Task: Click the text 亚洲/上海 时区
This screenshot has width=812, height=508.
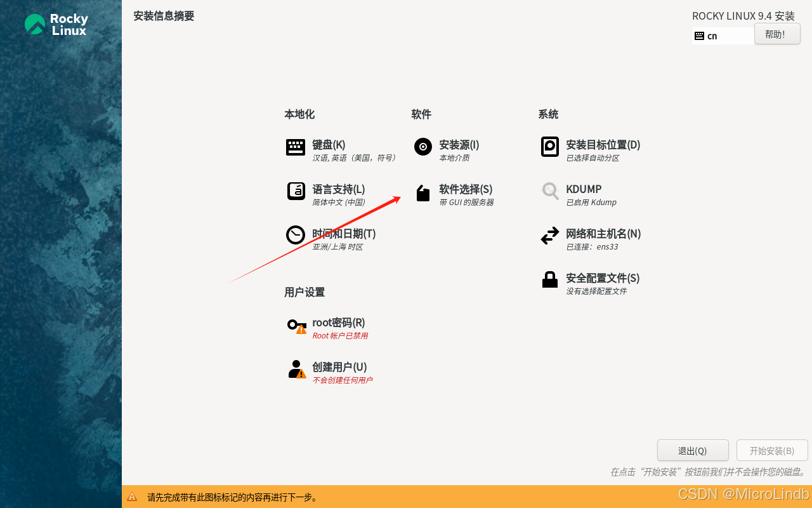Action: pyautogui.click(x=337, y=247)
